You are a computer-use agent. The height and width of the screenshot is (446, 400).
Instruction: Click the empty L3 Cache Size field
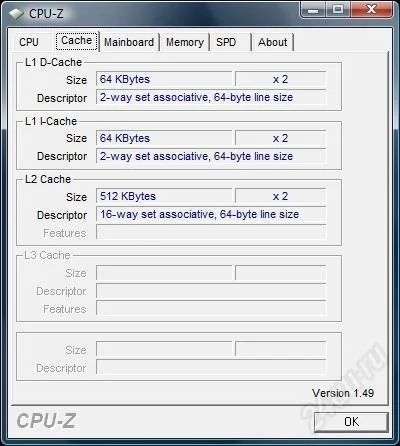click(x=164, y=273)
